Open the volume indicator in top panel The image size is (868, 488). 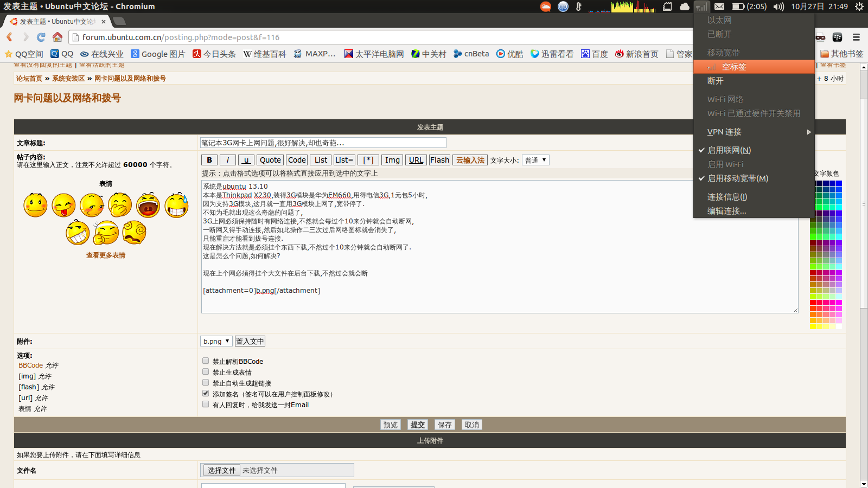tap(778, 7)
